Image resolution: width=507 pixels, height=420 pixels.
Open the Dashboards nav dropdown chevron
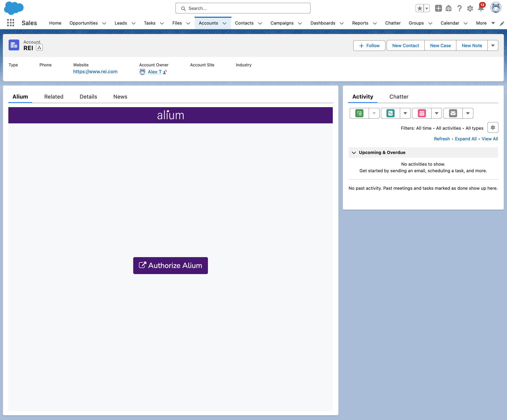point(342,23)
